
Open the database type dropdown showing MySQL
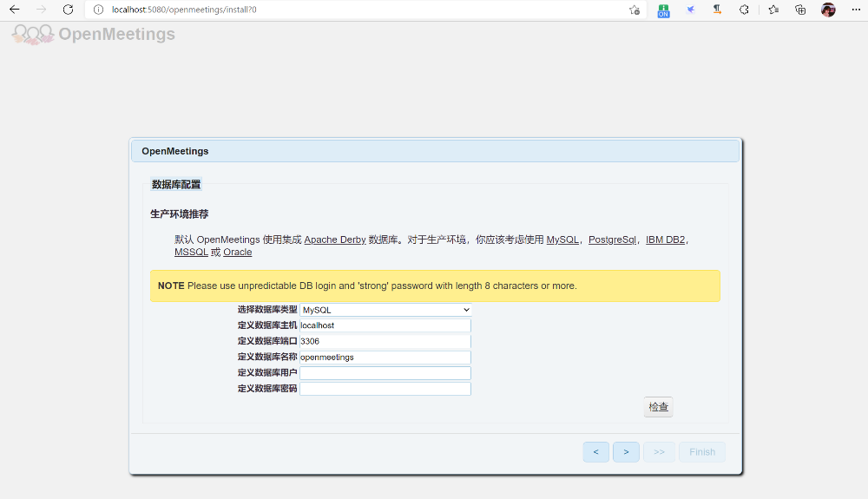(x=385, y=310)
